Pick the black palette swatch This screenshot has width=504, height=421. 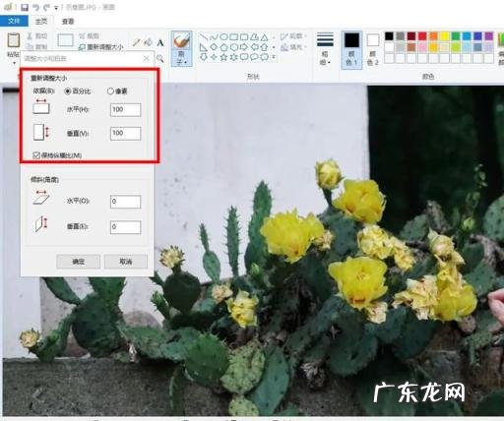point(389,36)
